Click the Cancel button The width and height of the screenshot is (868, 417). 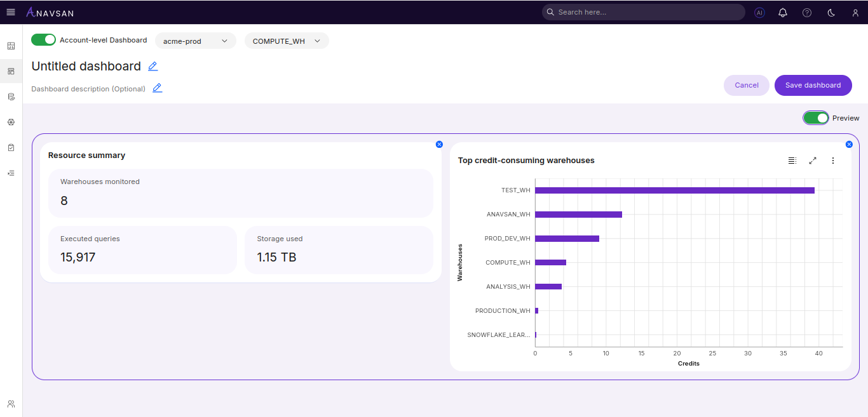coord(747,85)
